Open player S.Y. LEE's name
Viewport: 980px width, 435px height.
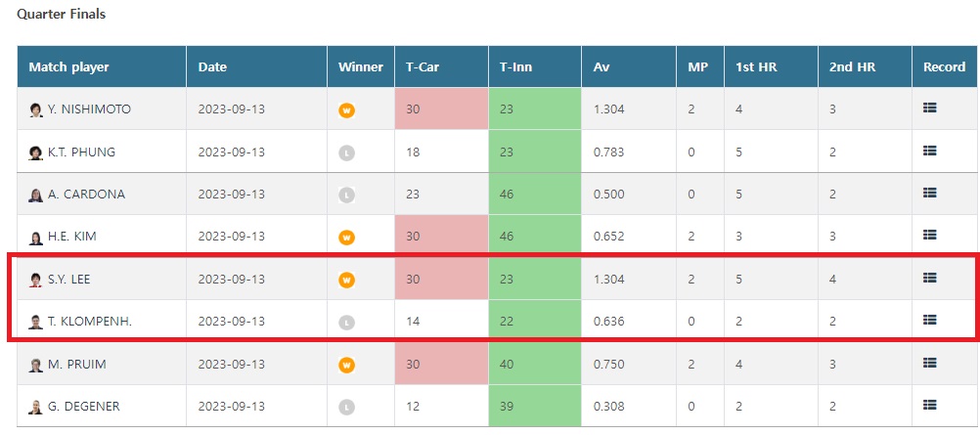[x=68, y=279]
